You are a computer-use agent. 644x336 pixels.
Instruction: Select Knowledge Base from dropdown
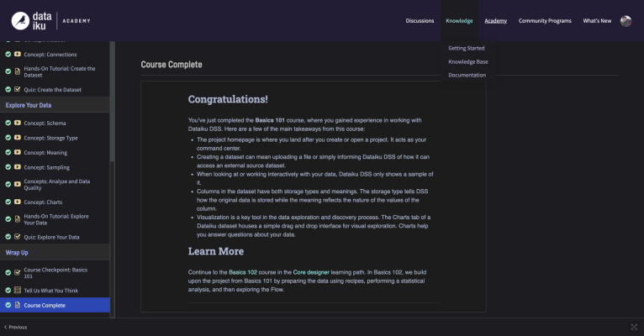tap(468, 61)
